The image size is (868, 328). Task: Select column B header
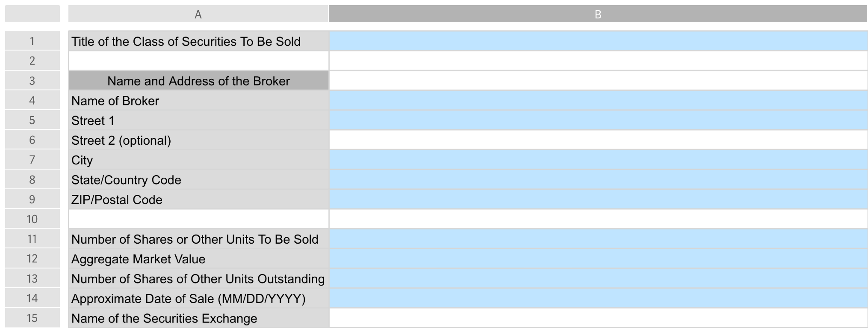click(x=598, y=14)
